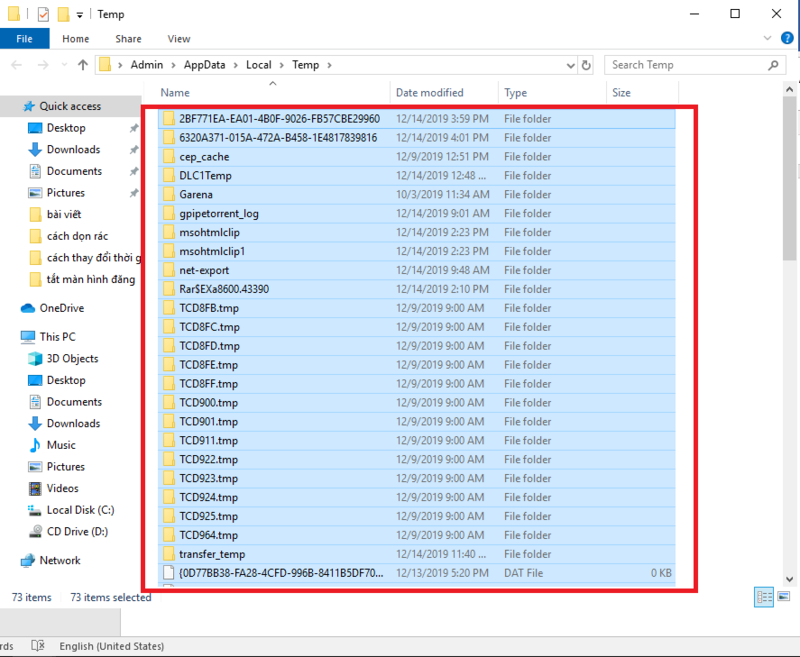Select the TCD900.tmp folder
The height and width of the screenshot is (657, 800).
click(x=417, y=402)
